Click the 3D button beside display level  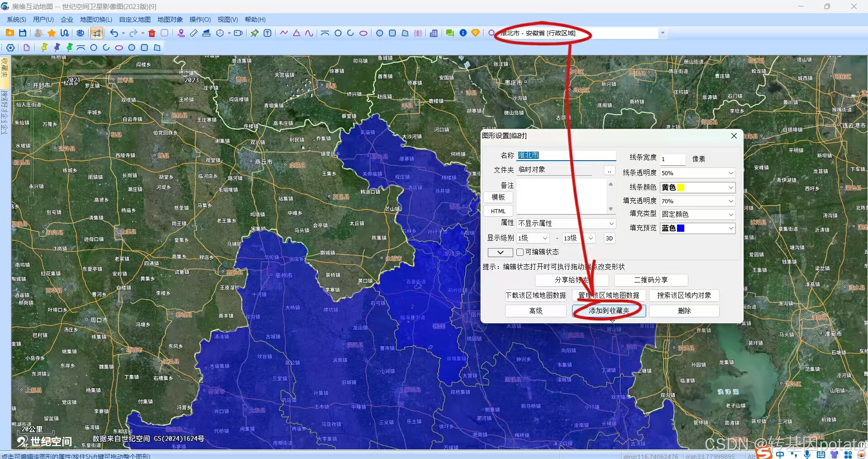click(609, 238)
